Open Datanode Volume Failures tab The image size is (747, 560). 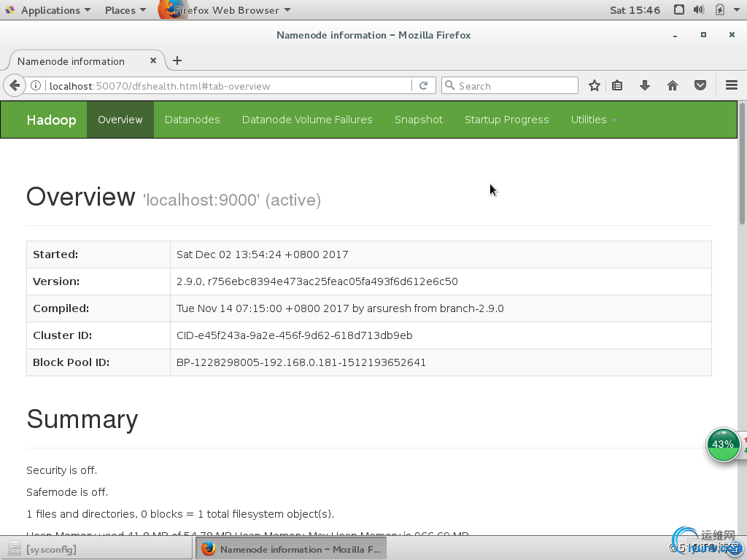pyautogui.click(x=307, y=120)
